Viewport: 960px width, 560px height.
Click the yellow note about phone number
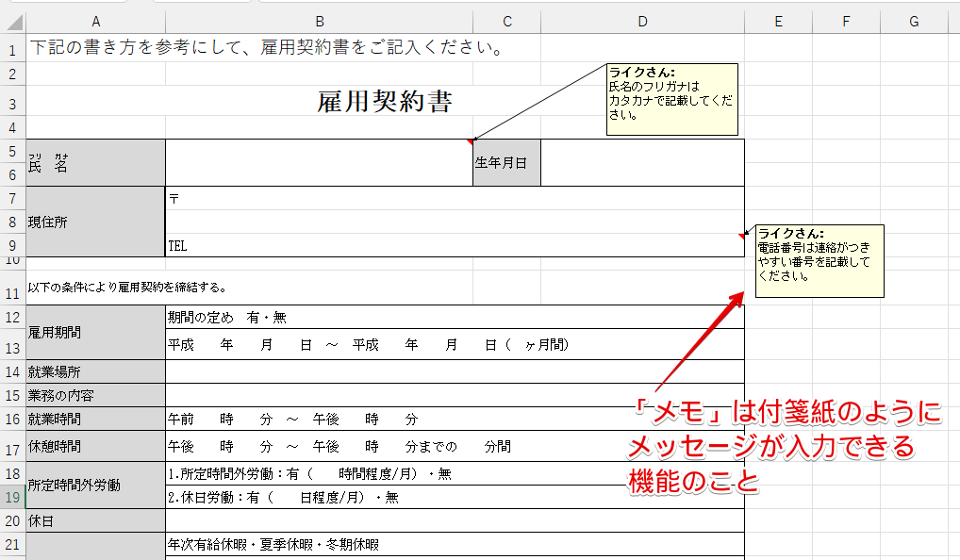(819, 260)
